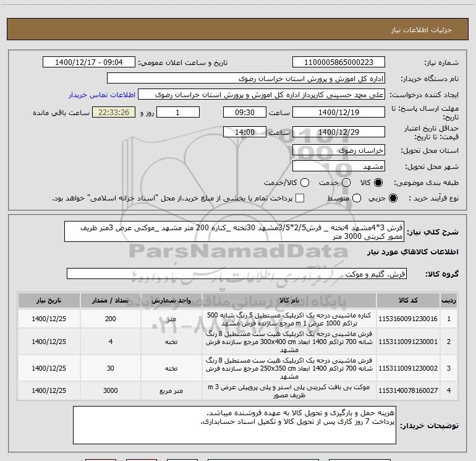Click product code 115316009123​0016
The width and height of the screenshot is (476, 461).
pos(408,319)
